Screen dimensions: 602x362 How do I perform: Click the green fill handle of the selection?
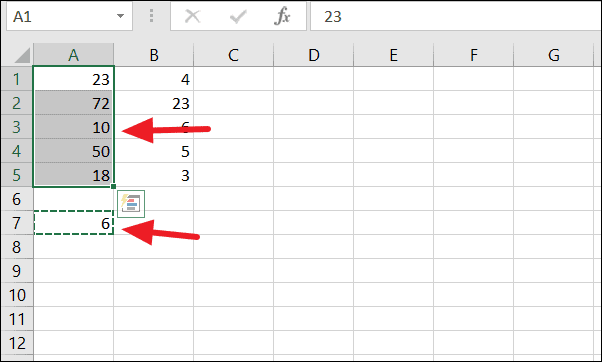[x=113, y=187]
